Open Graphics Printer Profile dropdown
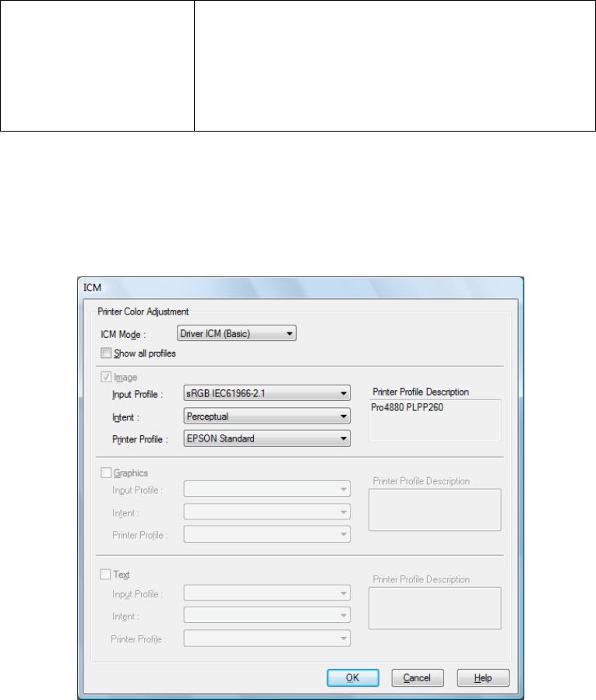 (266, 534)
